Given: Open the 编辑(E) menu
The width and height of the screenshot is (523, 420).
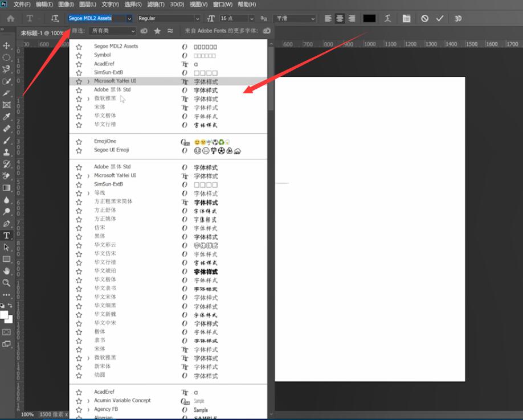Looking at the screenshot, I should [x=44, y=5].
